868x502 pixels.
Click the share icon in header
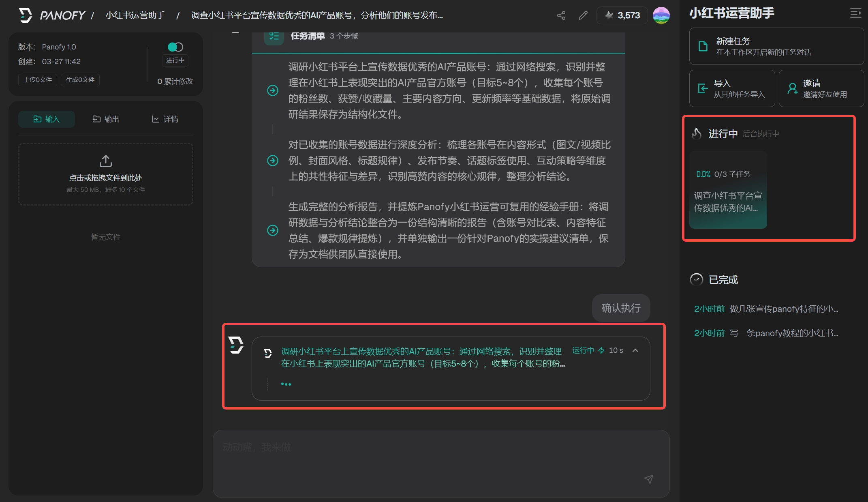pyautogui.click(x=561, y=15)
